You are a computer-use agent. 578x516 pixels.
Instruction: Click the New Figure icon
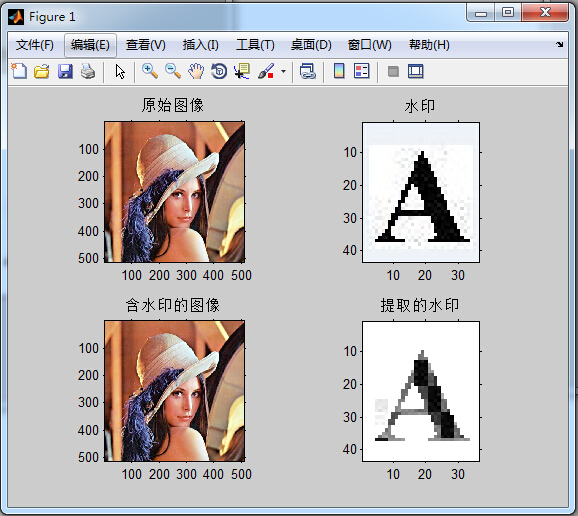19,71
